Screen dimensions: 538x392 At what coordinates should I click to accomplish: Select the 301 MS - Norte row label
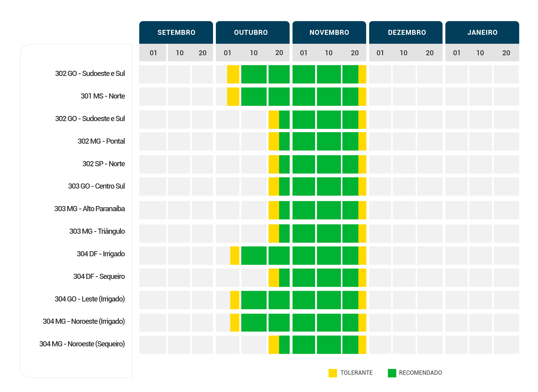click(103, 96)
